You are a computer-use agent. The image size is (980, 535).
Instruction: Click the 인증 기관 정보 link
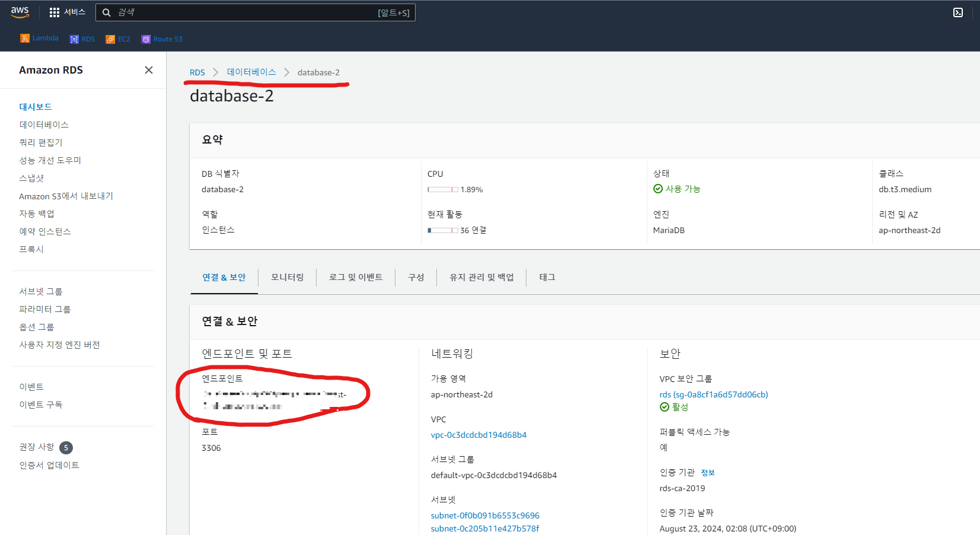click(708, 473)
